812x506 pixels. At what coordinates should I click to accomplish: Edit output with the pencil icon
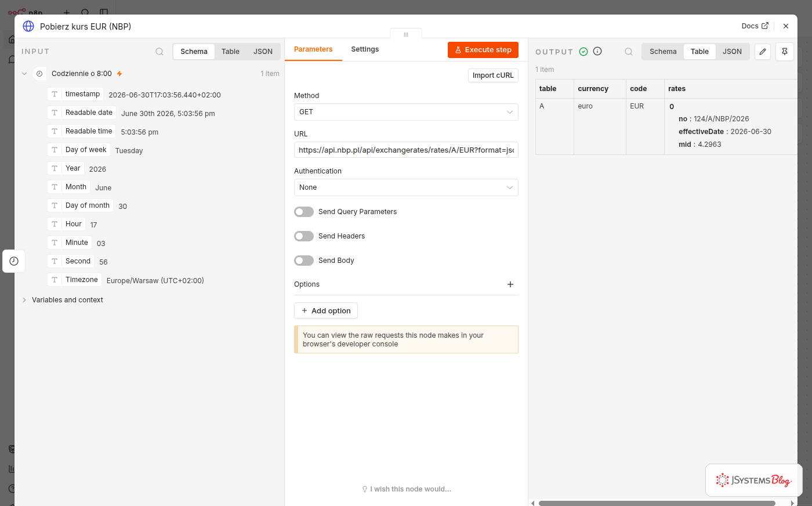pos(763,52)
